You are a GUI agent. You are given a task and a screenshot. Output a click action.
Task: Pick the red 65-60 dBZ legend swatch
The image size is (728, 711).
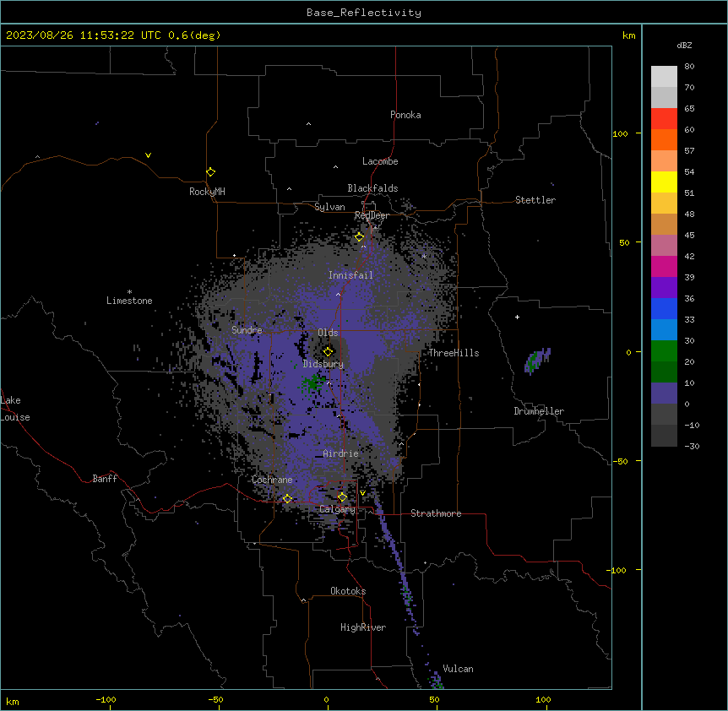point(664,119)
